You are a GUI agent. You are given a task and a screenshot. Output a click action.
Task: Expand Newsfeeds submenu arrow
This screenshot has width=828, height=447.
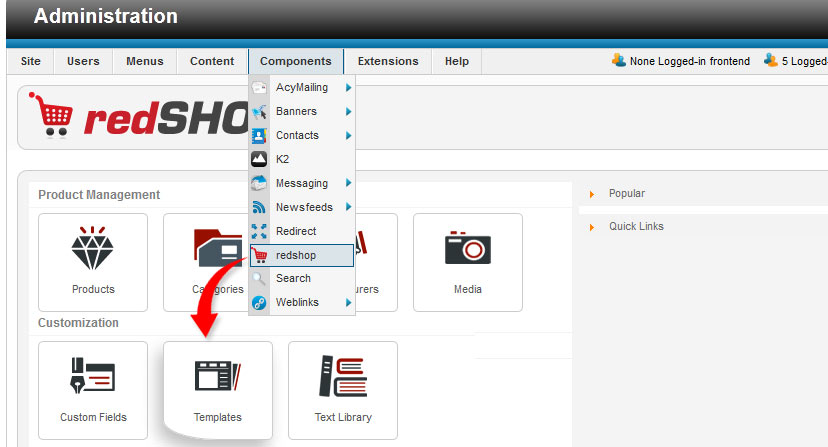(x=349, y=207)
